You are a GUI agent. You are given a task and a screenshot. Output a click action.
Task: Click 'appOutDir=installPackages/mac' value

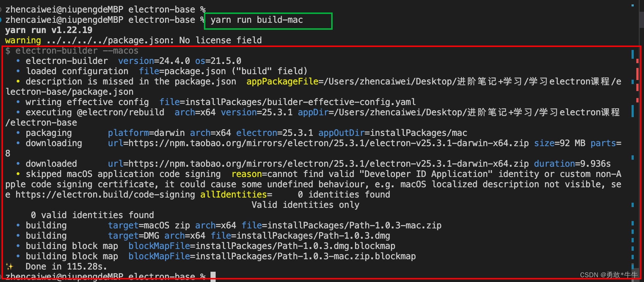(393, 133)
